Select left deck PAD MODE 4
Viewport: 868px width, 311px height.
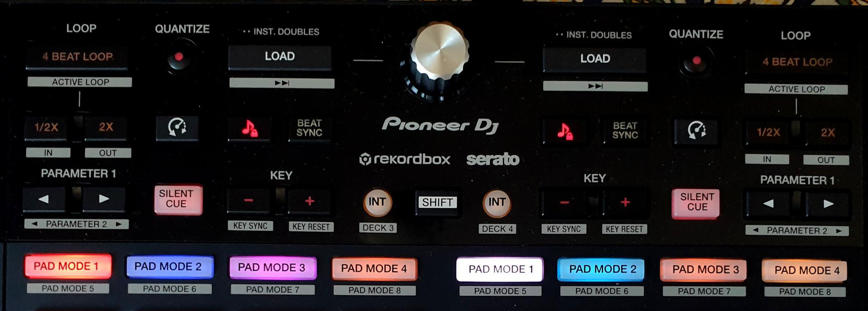point(374,268)
